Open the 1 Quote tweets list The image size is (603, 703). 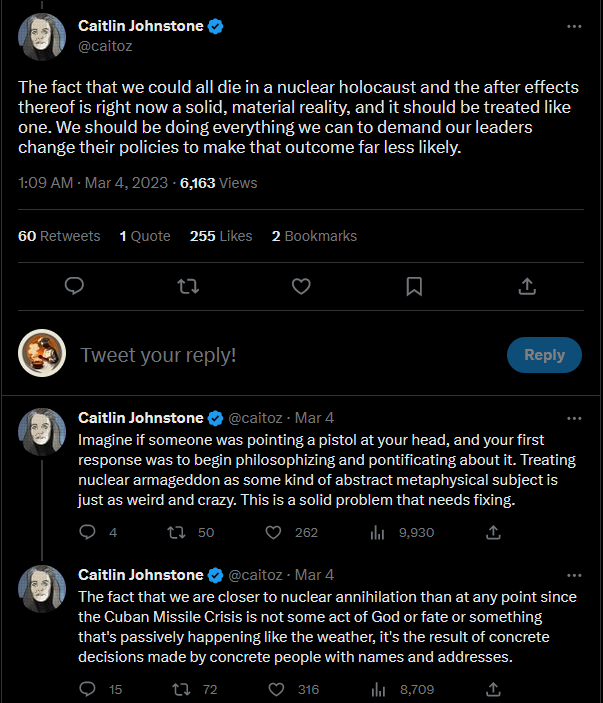tap(145, 236)
